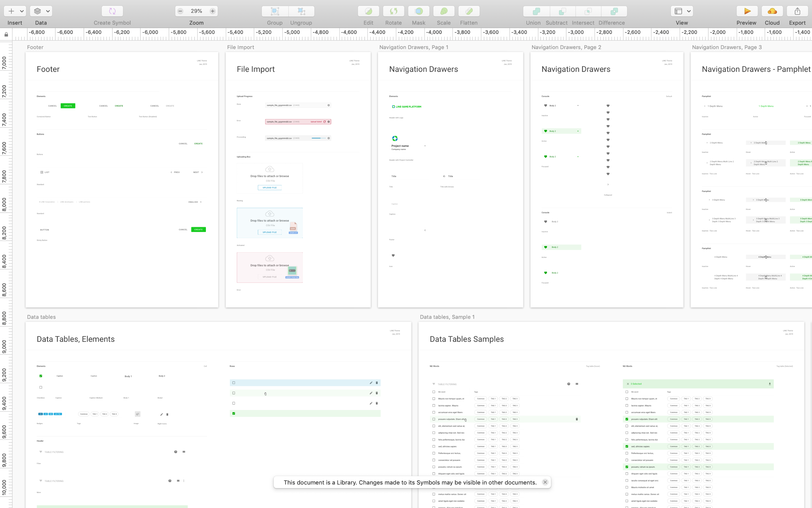Click green CREATE button in Footer Elements
The width and height of the screenshot is (812, 508).
point(68,106)
